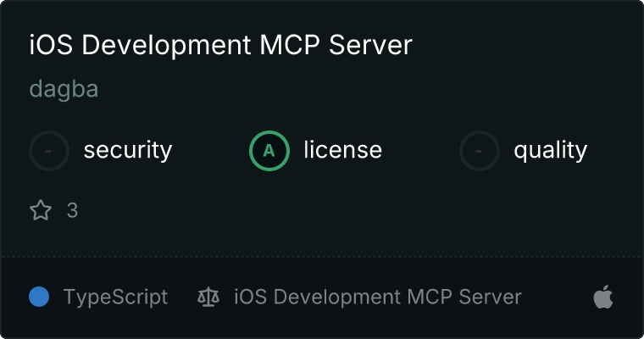This screenshot has height=339, width=644.
Task: Click the blue TypeScript language dot
Action: click(x=39, y=297)
